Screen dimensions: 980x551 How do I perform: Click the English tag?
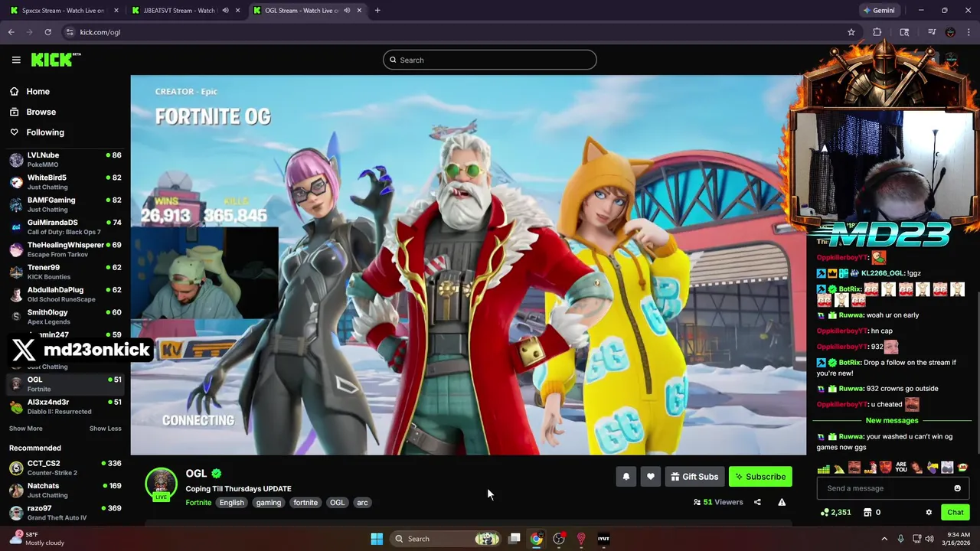tap(231, 503)
